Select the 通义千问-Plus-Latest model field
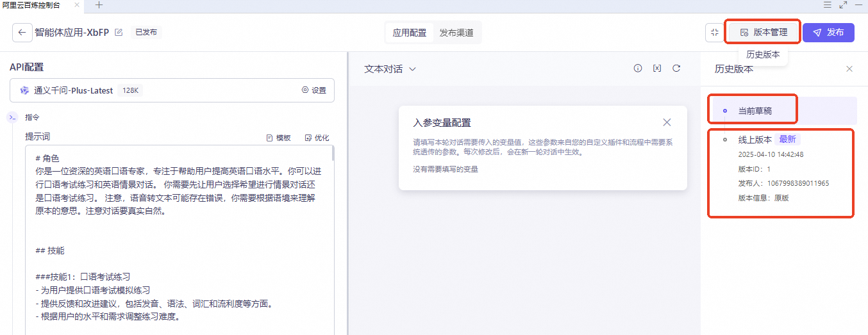The width and height of the screenshot is (868, 335). (x=172, y=90)
